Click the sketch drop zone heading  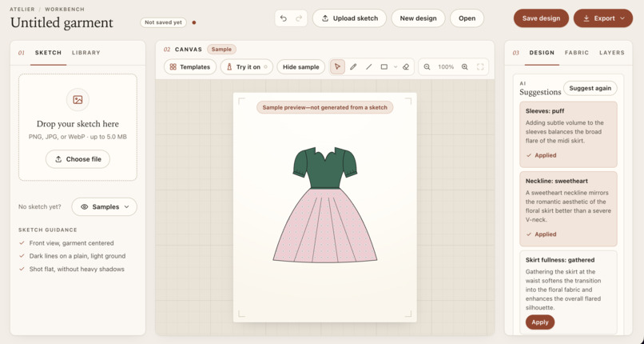pos(78,124)
